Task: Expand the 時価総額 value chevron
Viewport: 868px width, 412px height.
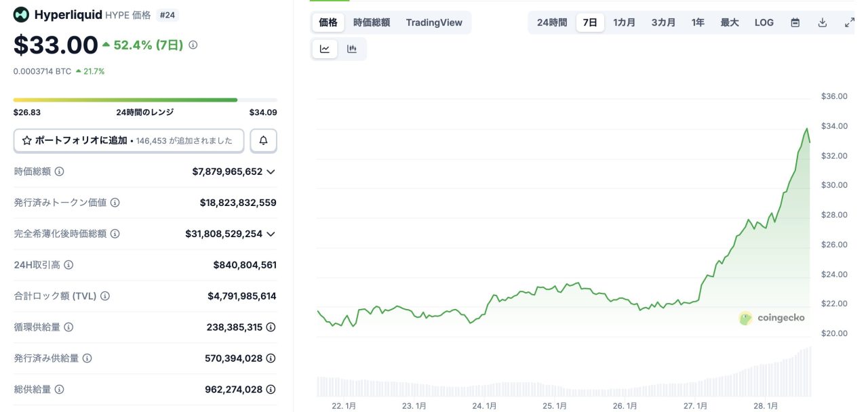Action: pos(271,171)
